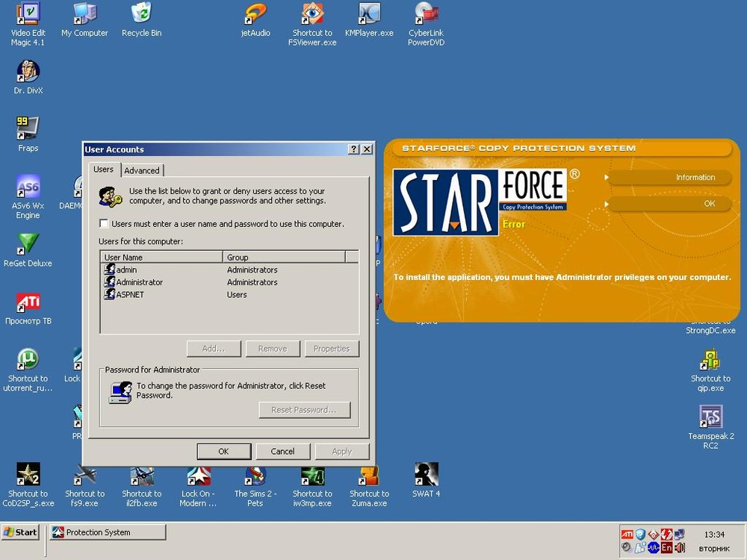Image resolution: width=747 pixels, height=560 pixels.
Task: Launch The Sims 2 - Pets shortcut
Action: click(x=255, y=476)
